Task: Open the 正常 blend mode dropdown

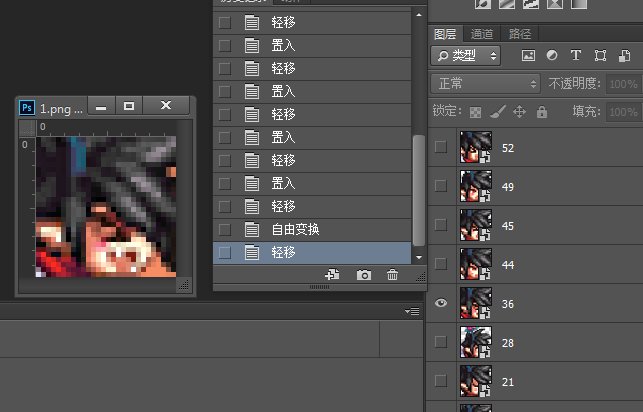Action: 486,84
